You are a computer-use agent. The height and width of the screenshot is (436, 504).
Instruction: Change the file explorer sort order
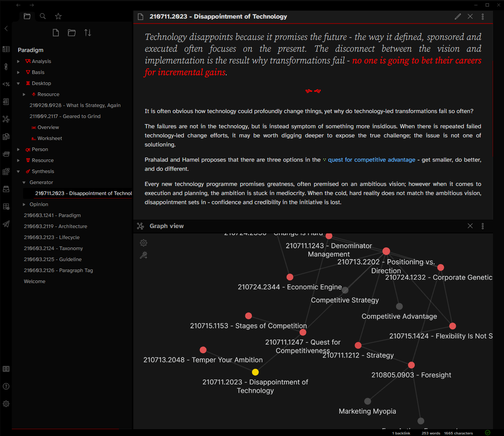88,33
